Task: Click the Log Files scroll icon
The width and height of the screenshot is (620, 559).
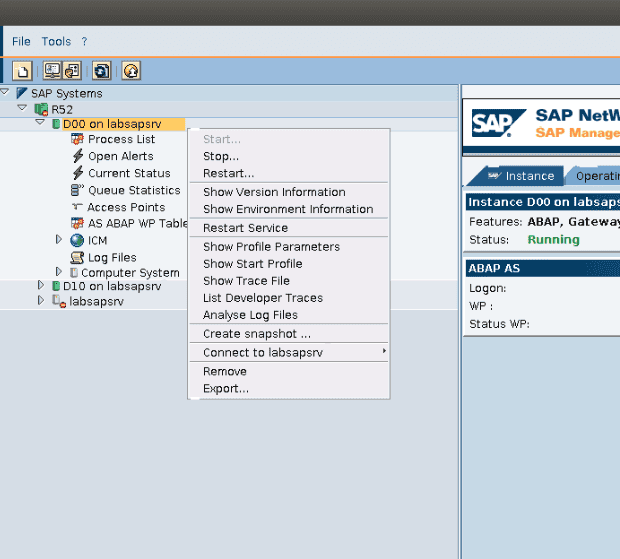Action: point(77,258)
